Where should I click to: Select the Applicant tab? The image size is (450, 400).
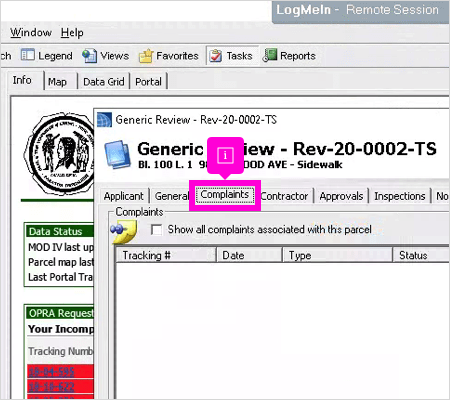(x=124, y=196)
